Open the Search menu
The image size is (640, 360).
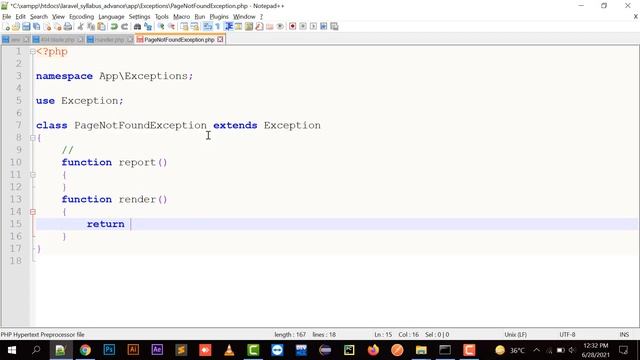[39, 17]
